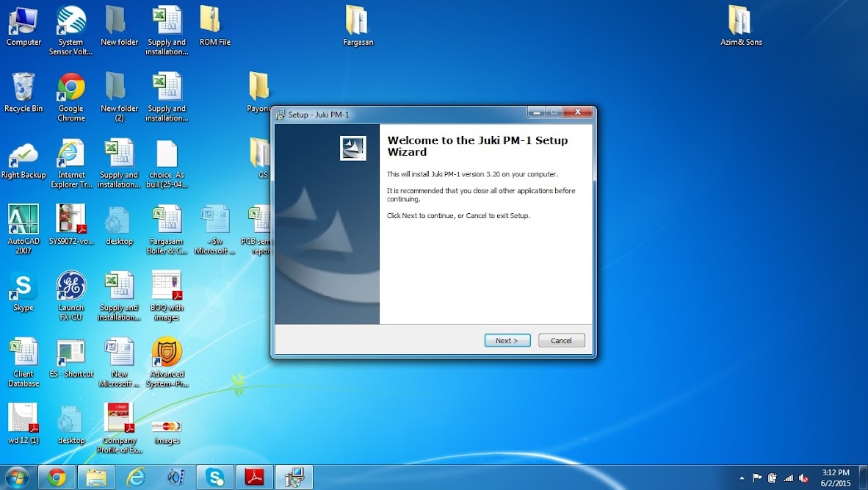The height and width of the screenshot is (490, 868).
Task: Click Next in the Juki PM-1 wizard
Action: [x=507, y=341]
